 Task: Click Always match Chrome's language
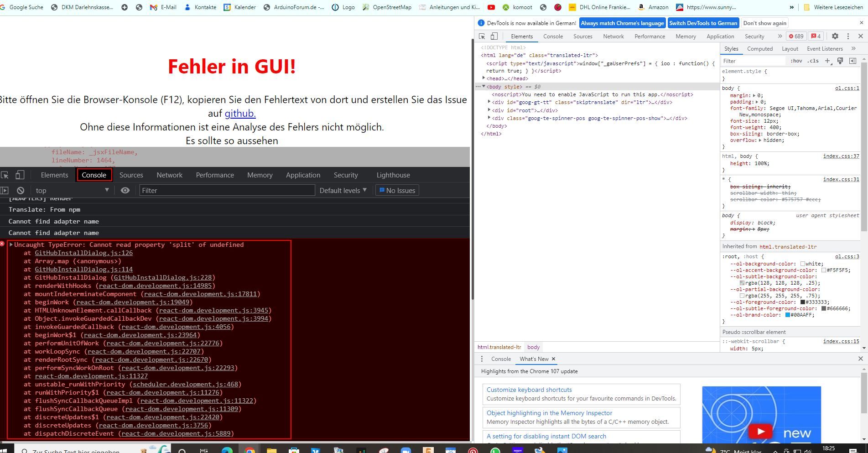pyautogui.click(x=622, y=23)
